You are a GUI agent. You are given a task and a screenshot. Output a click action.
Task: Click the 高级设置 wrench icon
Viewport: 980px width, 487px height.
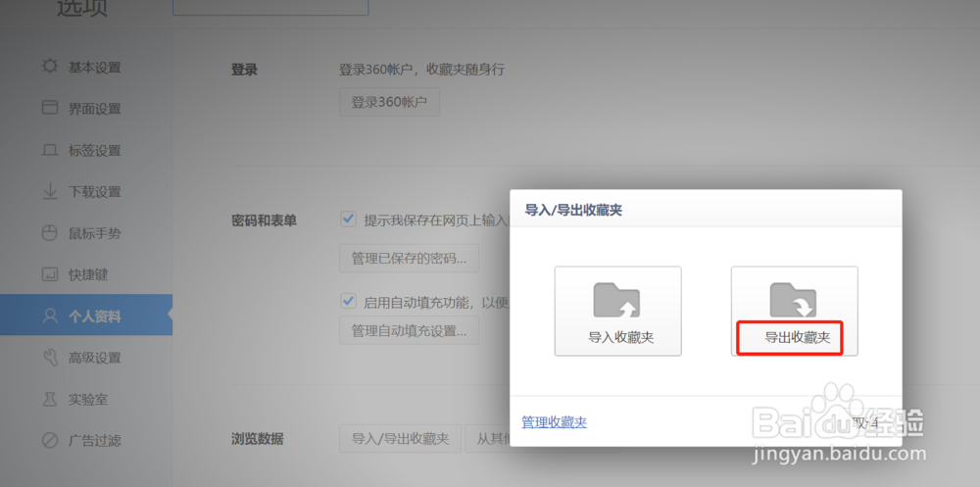[49, 358]
